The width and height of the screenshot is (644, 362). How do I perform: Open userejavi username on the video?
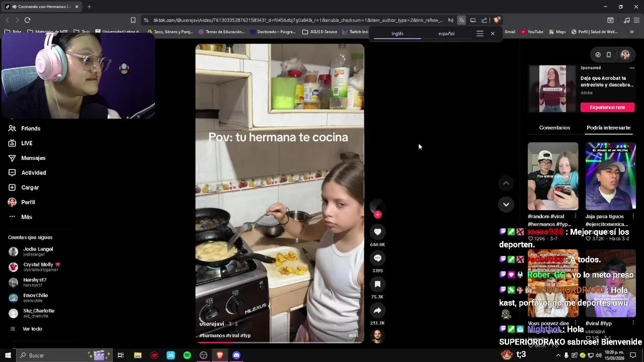coord(212,324)
